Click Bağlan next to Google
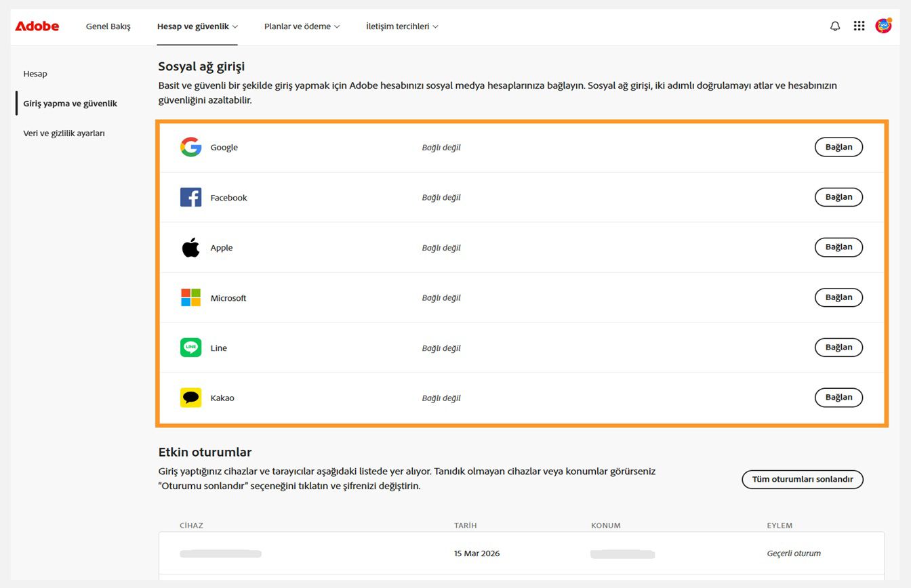911x588 pixels. 838,147
